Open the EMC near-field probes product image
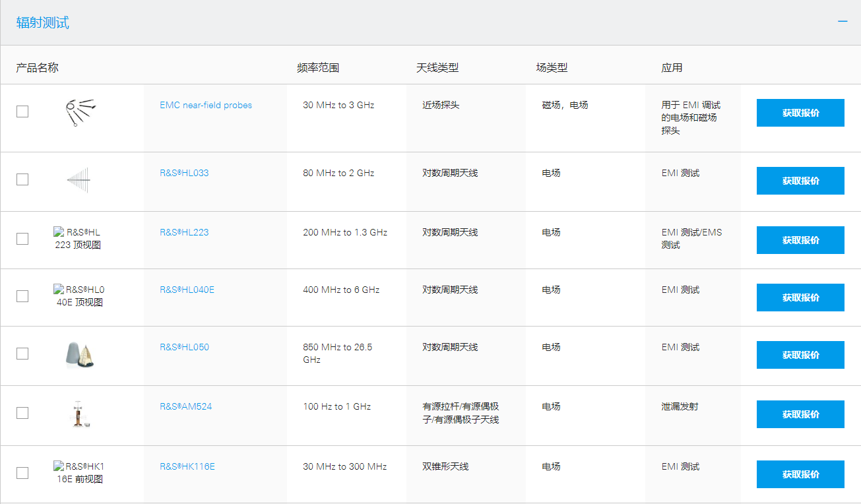Image resolution: width=861 pixels, height=504 pixels. tap(79, 112)
